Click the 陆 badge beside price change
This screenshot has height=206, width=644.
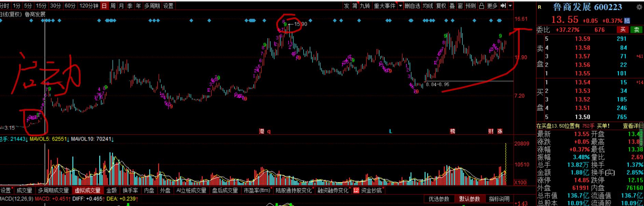point(627,21)
